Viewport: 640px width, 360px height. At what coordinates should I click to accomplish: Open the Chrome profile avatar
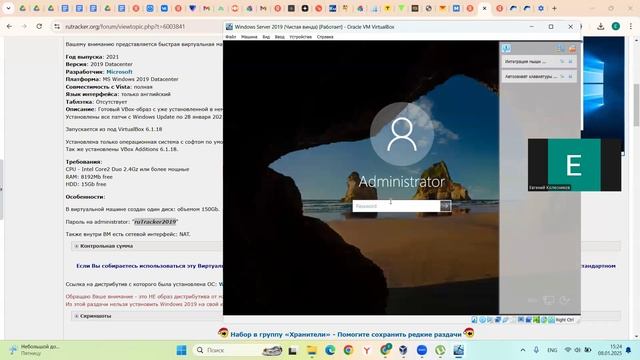tap(616, 27)
